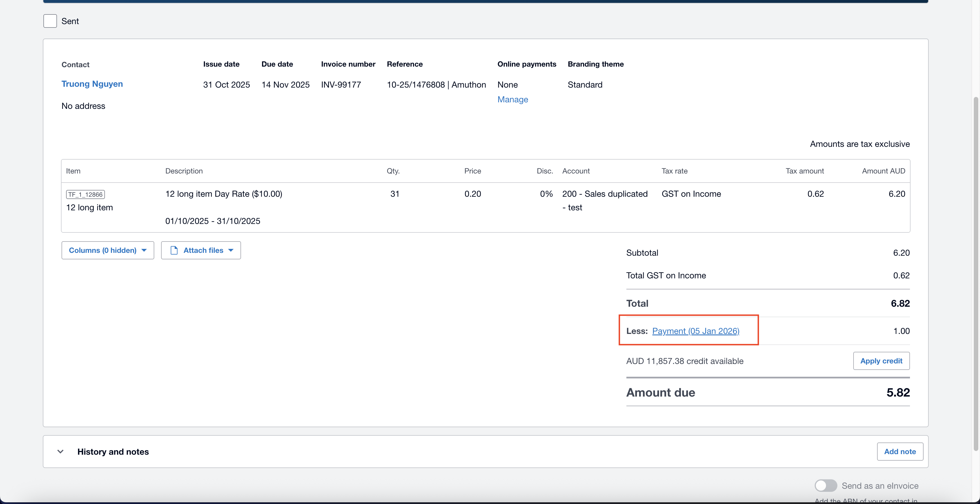Open the Truong Nguyen contact link

[92, 84]
